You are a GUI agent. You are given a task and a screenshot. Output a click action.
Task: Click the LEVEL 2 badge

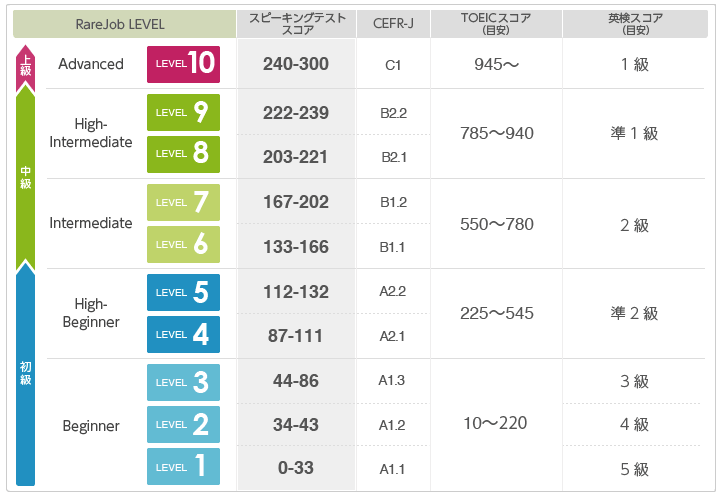pos(183,424)
